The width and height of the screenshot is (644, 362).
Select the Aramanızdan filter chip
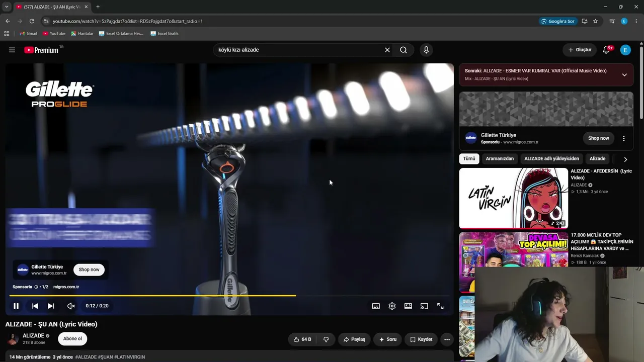click(500, 159)
